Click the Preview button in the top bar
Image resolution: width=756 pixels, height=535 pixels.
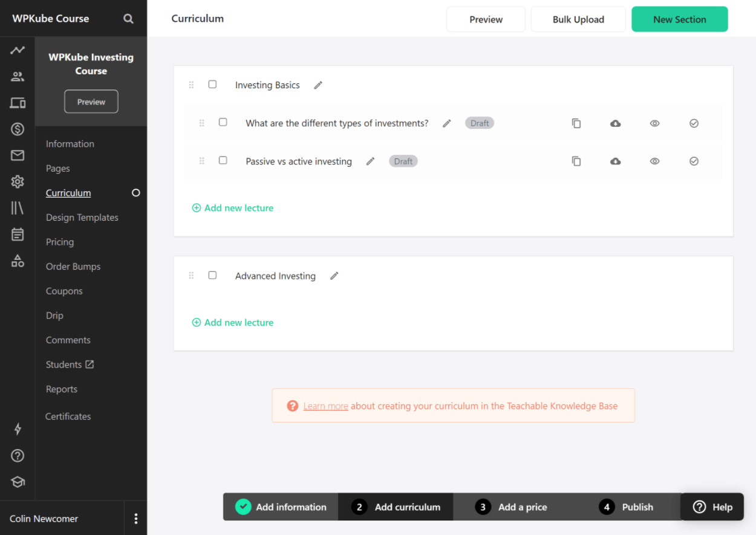pyautogui.click(x=486, y=19)
